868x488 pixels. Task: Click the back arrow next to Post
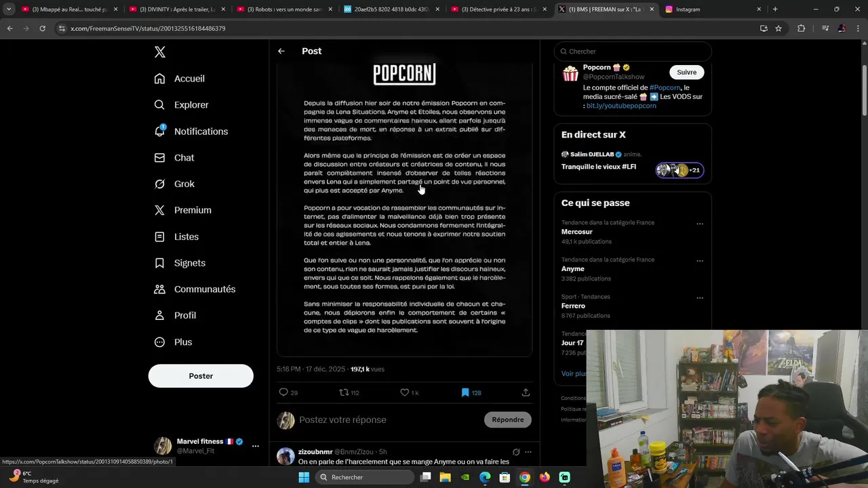(x=281, y=52)
